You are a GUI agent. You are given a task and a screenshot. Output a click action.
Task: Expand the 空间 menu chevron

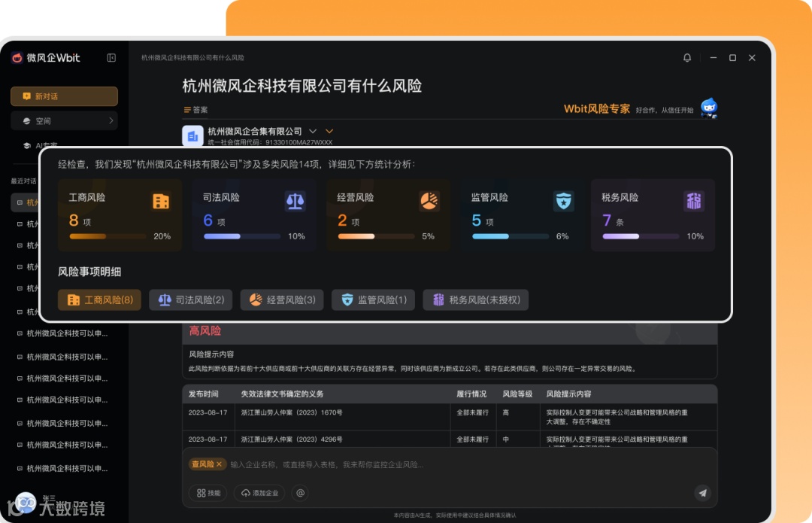(x=111, y=120)
